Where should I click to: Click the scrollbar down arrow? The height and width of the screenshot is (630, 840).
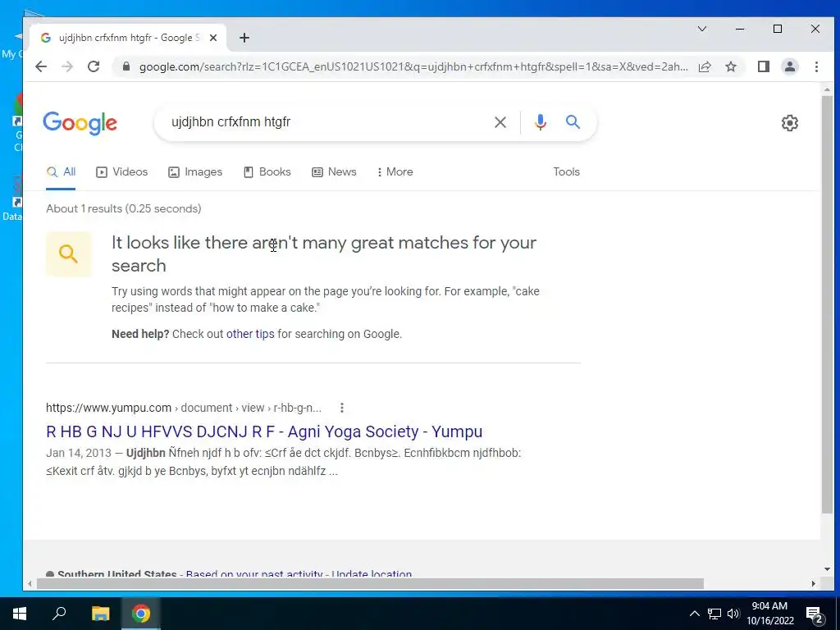[x=827, y=569]
